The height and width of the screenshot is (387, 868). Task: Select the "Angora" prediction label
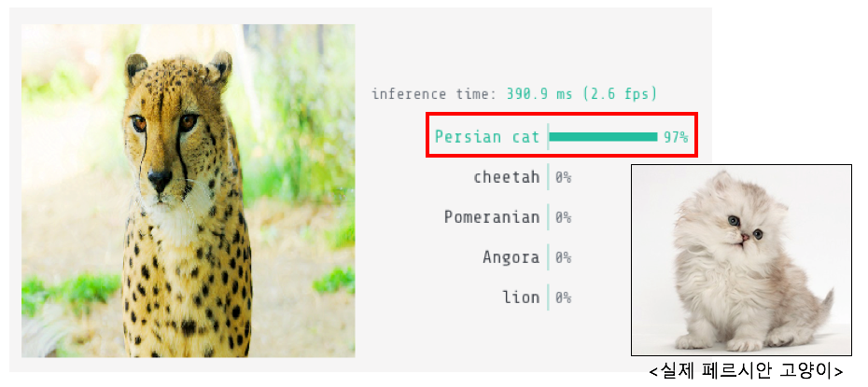pyautogui.click(x=511, y=257)
